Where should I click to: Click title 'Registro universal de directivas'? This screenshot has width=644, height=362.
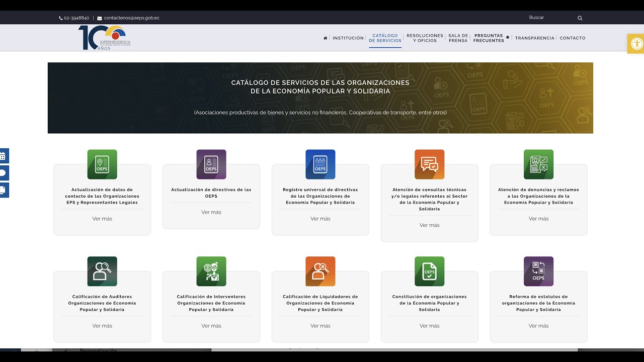click(320, 196)
